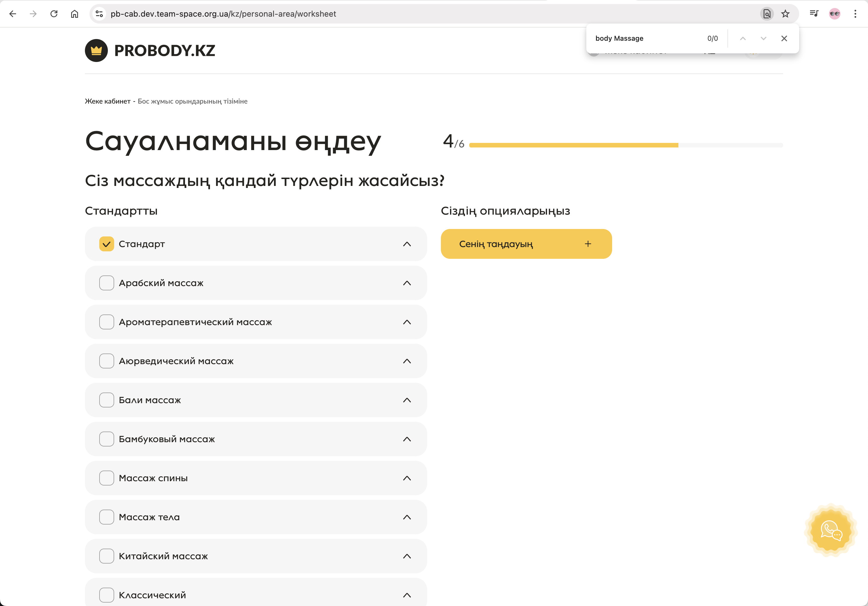Bookmark this page with star icon

coord(786,14)
